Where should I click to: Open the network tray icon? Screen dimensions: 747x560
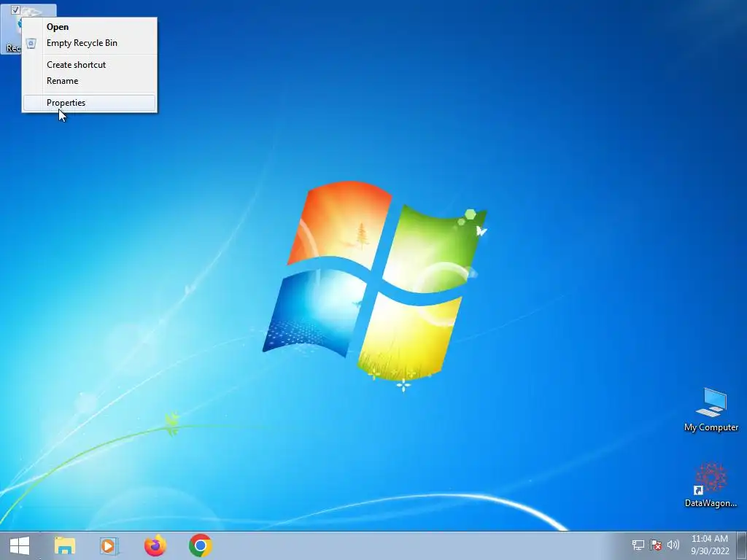tap(638, 545)
